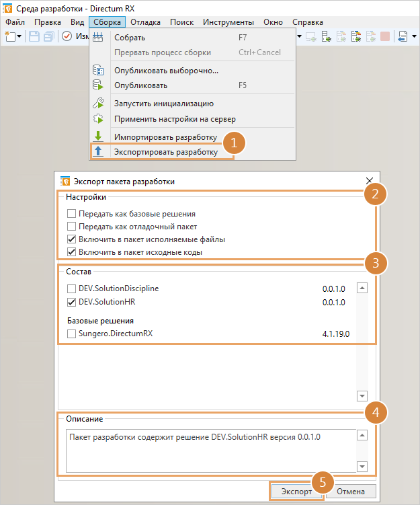Click the Отмена button
This screenshot has width=420, height=505.
coord(350,491)
